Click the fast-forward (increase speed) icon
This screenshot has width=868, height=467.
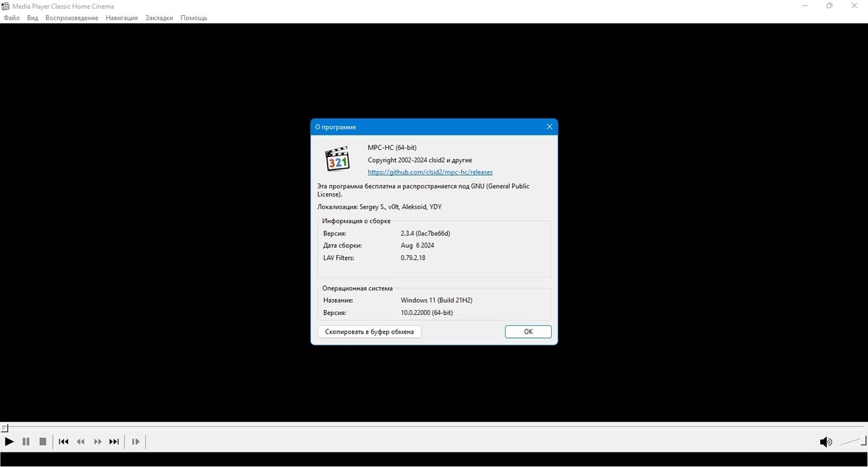98,442
